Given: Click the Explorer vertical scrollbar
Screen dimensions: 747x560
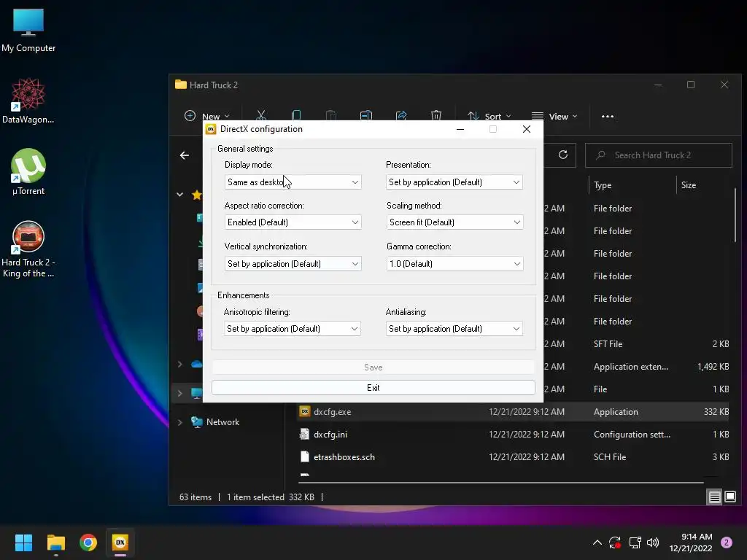Looking at the screenshot, I should [735, 215].
